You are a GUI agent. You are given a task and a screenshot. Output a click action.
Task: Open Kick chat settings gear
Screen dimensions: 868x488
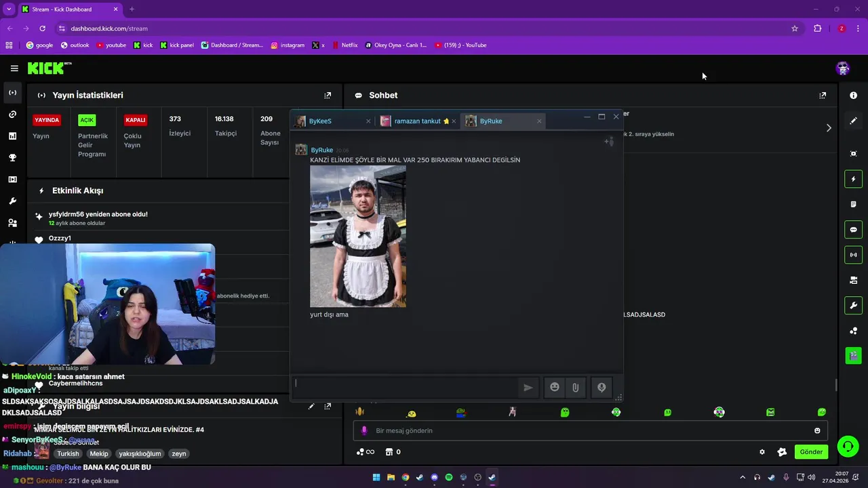pyautogui.click(x=762, y=452)
